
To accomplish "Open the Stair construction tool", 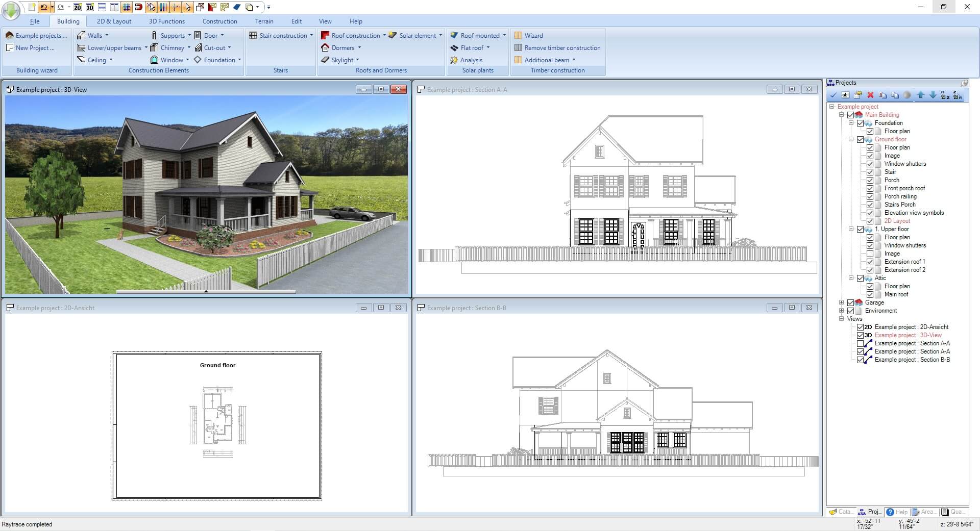I will click(x=281, y=35).
